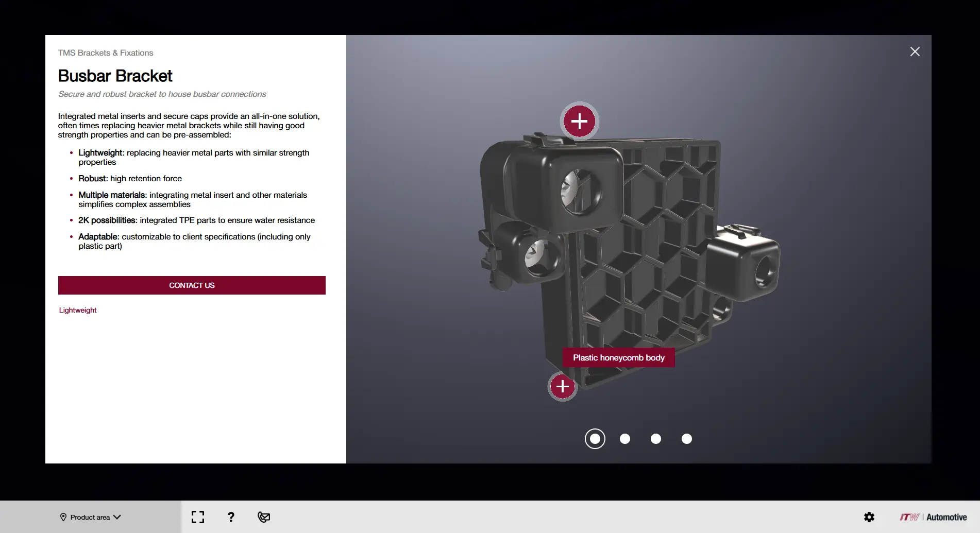Switch to the second pagination dot

[x=625, y=439]
